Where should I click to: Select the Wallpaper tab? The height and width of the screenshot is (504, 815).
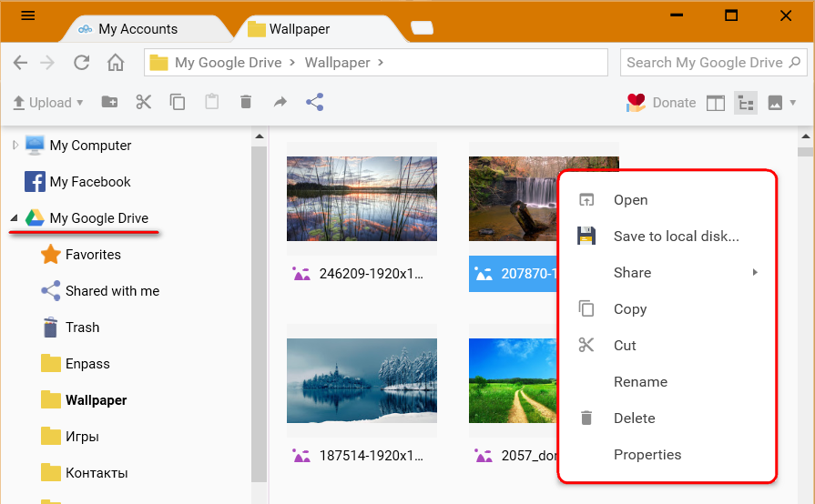pos(299,29)
